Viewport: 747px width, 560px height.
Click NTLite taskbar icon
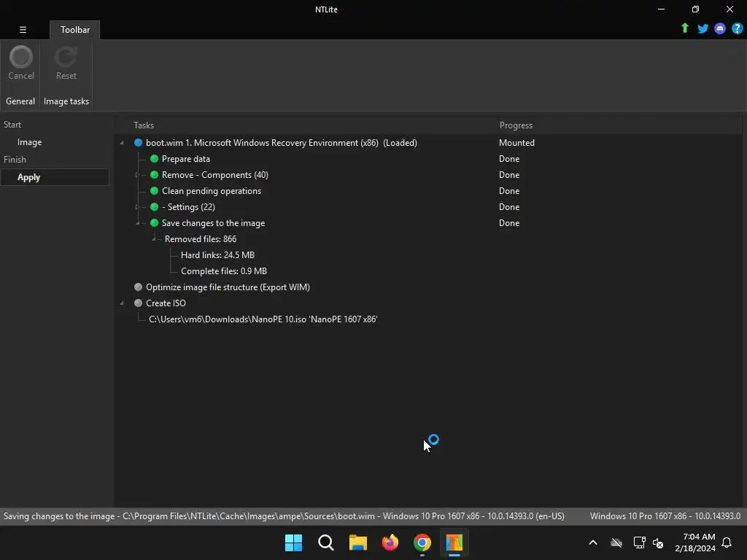point(454,542)
